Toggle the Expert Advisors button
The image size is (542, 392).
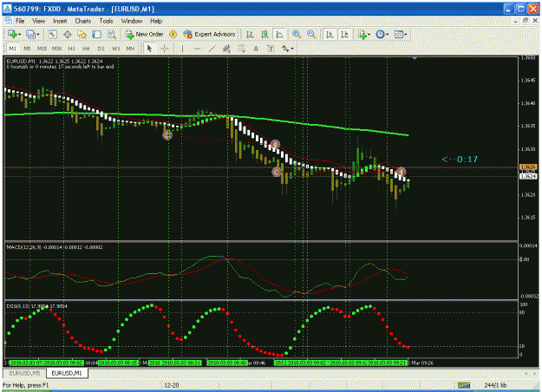pos(210,34)
